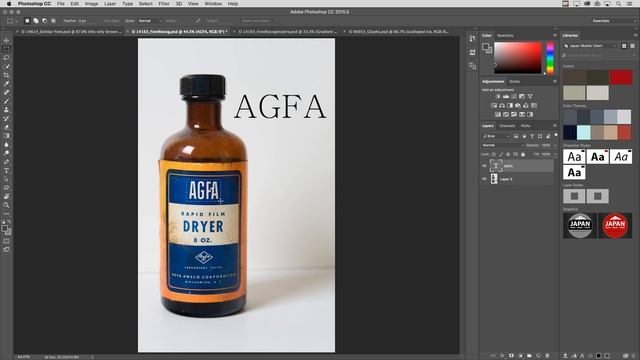Add a Levels adjustment

506,97
